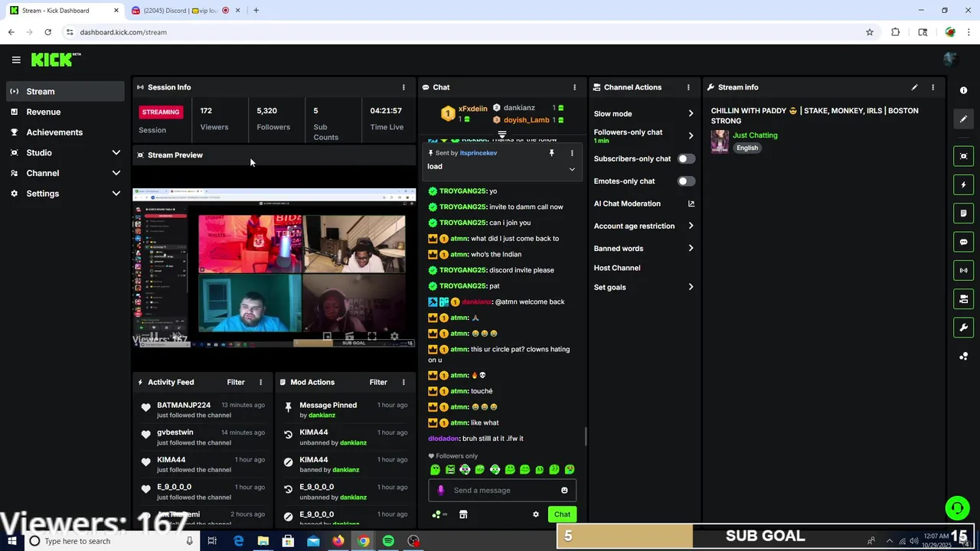
Task: Open Activity Feed three-dot menu
Action: [260, 382]
